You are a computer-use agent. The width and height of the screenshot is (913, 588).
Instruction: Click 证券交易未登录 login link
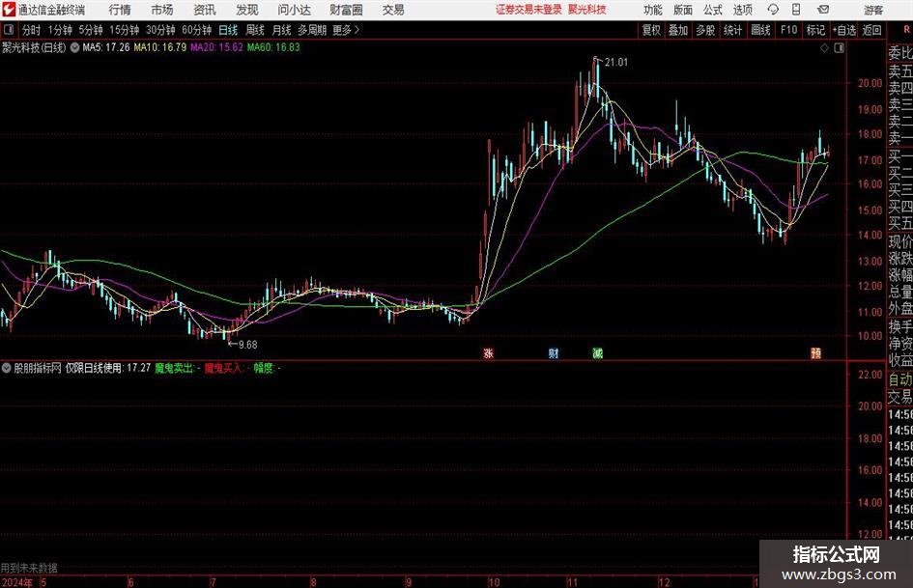click(x=529, y=10)
